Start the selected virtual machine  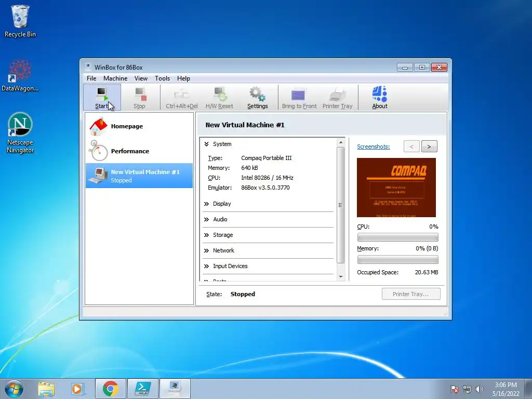tap(102, 97)
